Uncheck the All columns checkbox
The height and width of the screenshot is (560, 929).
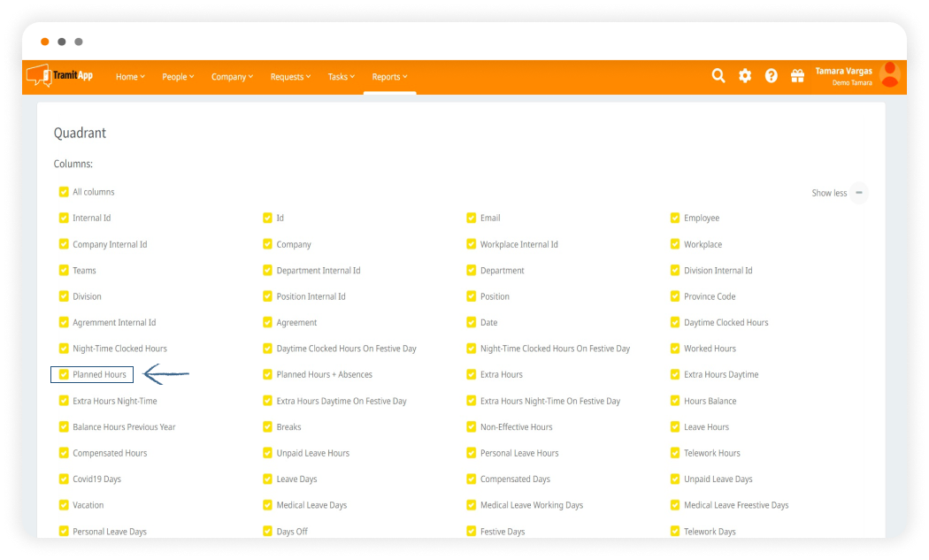coord(64,192)
